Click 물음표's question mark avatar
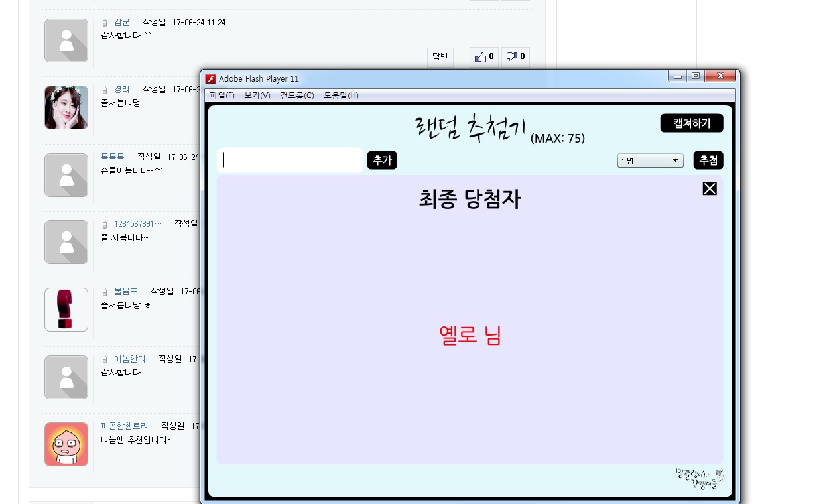Image resolution: width=829 pixels, height=504 pixels. pos(66,310)
